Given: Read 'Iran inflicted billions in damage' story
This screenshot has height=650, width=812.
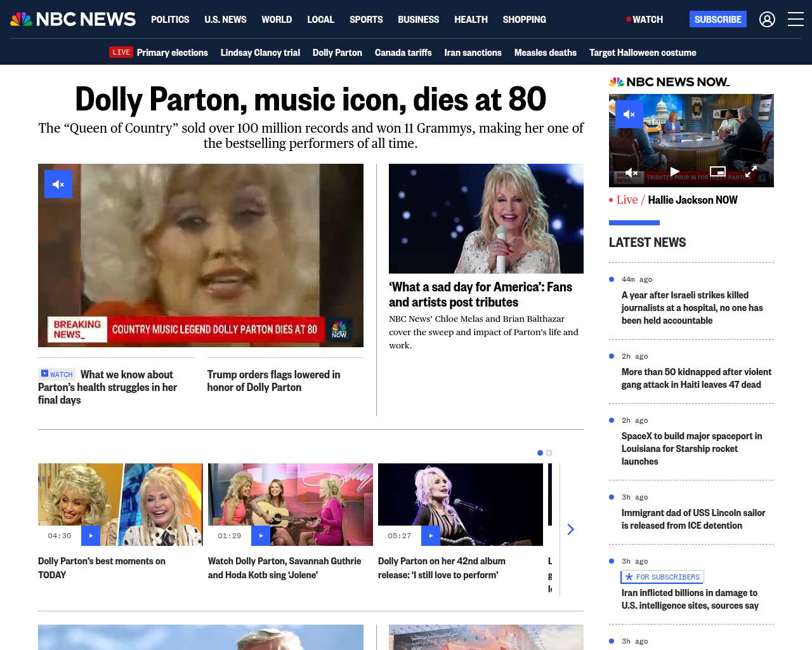Looking at the screenshot, I should point(690,599).
